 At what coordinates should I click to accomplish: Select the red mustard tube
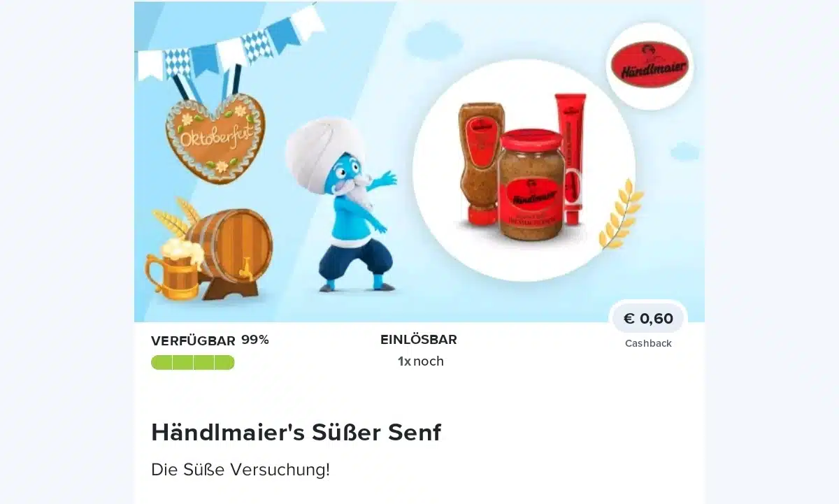571,159
